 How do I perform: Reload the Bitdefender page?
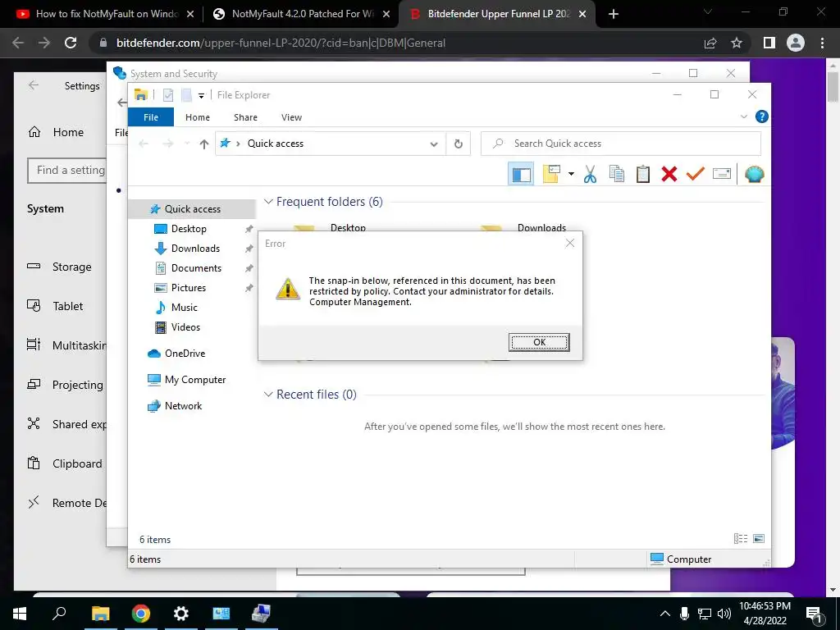(71, 43)
